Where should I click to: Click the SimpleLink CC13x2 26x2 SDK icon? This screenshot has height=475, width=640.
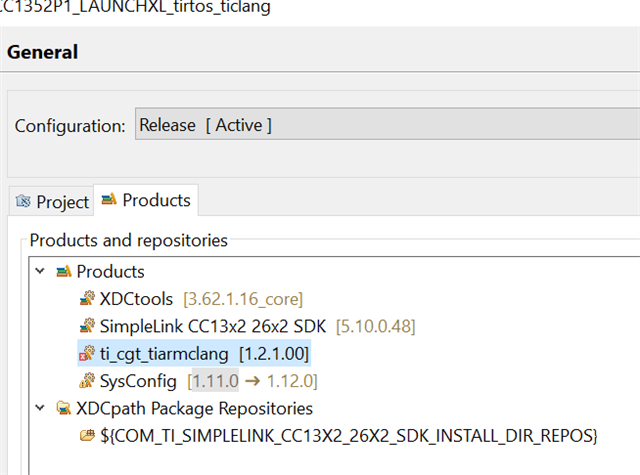pyautogui.click(x=87, y=326)
